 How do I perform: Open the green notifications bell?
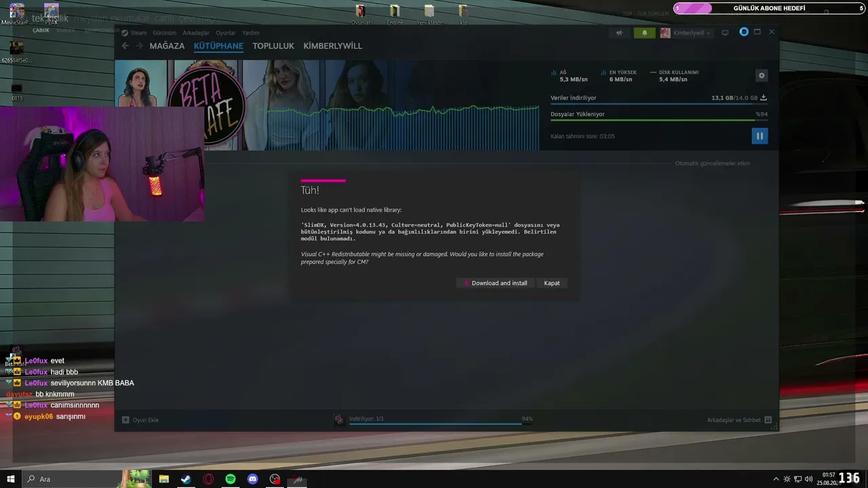point(644,33)
